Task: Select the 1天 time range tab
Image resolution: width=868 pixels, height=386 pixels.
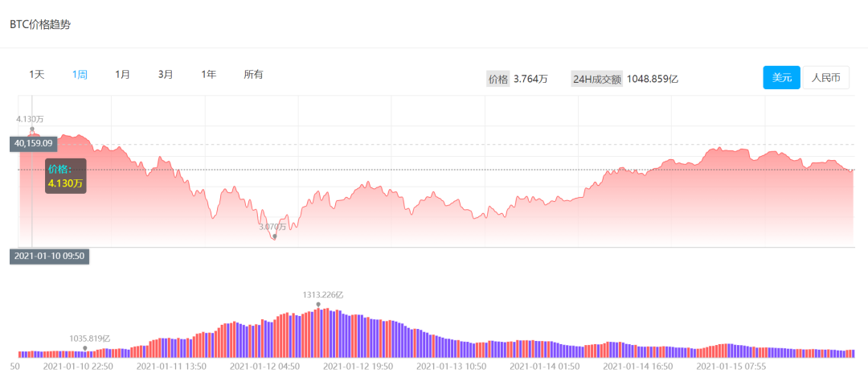Action: coord(37,74)
